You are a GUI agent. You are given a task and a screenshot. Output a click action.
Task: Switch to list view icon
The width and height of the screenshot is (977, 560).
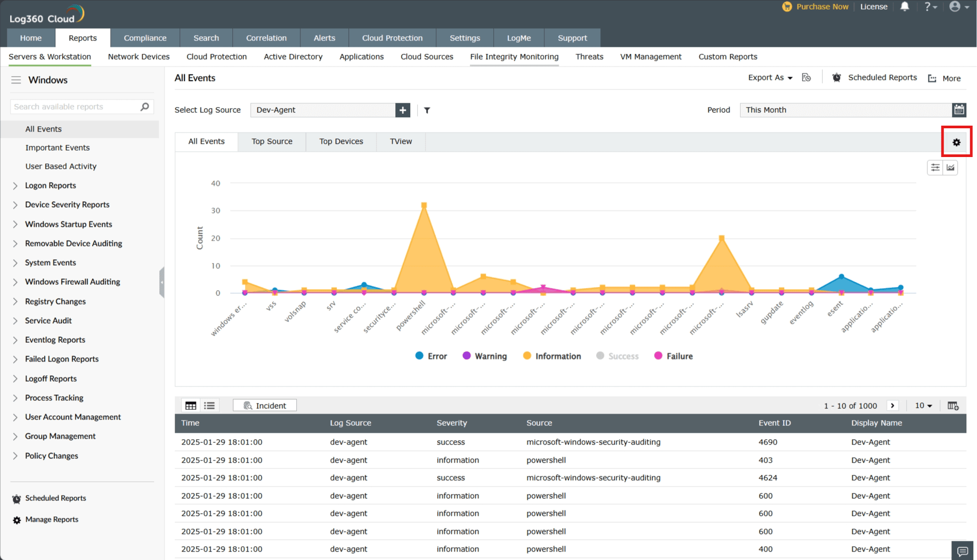click(209, 406)
